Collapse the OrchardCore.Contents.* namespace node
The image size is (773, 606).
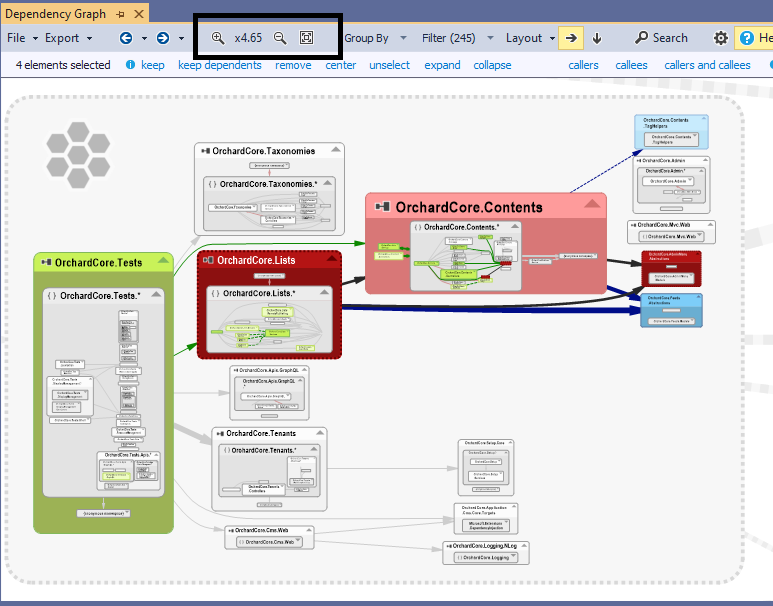pyautogui.click(x=515, y=226)
